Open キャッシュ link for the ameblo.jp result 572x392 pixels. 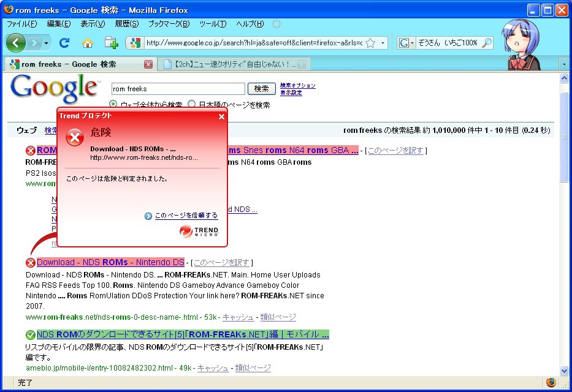pos(213,368)
